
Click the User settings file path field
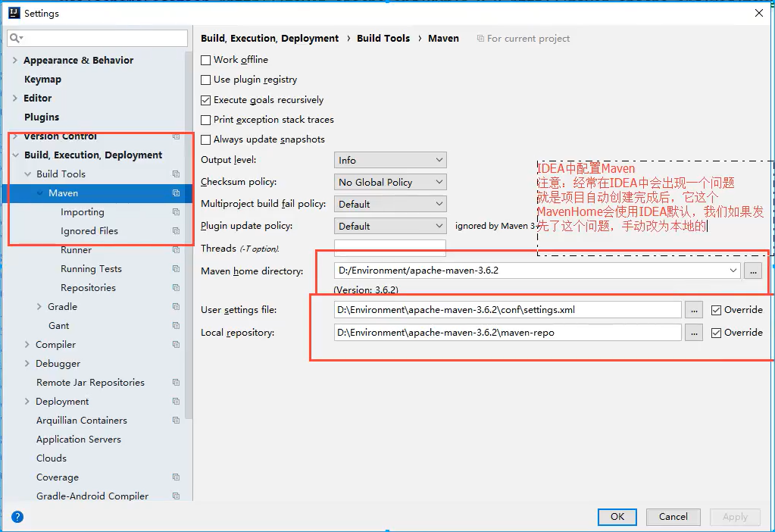pos(508,310)
